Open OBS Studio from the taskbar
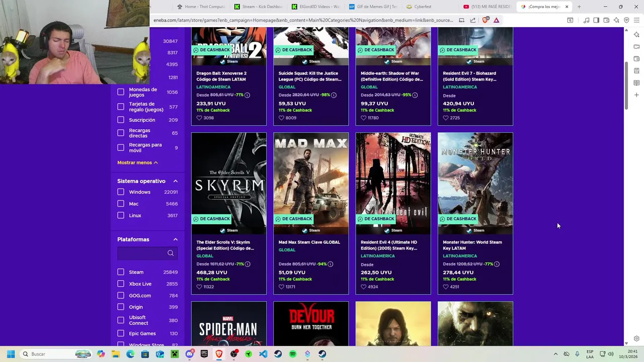The image size is (644, 362). point(234,354)
